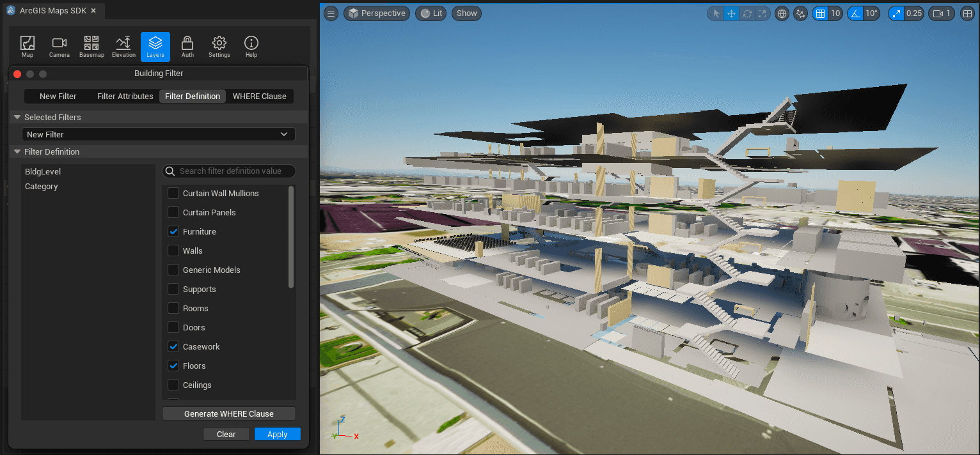The height and width of the screenshot is (455, 980).
Task: Select the Move transform tool in the viewport
Action: (x=731, y=13)
